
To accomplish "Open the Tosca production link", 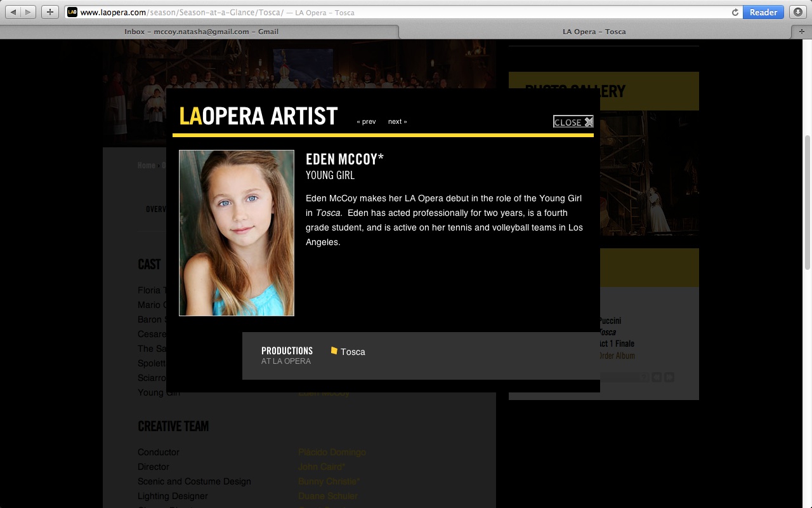I will click(x=353, y=352).
